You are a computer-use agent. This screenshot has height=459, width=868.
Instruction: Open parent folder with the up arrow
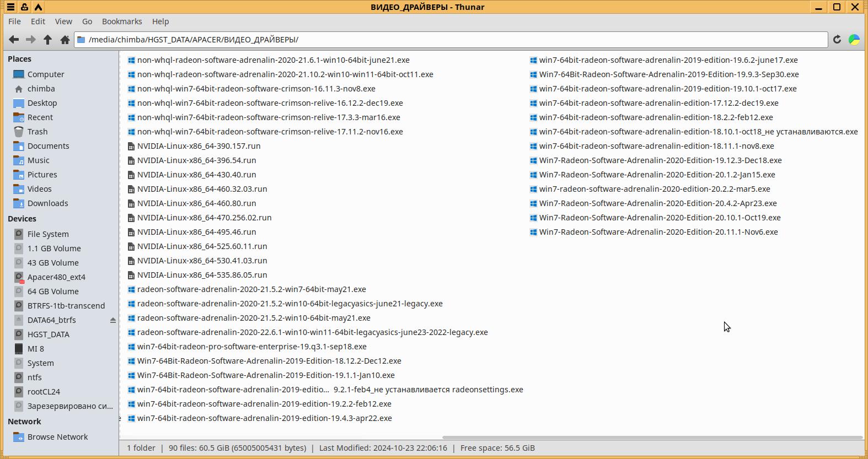tap(48, 40)
